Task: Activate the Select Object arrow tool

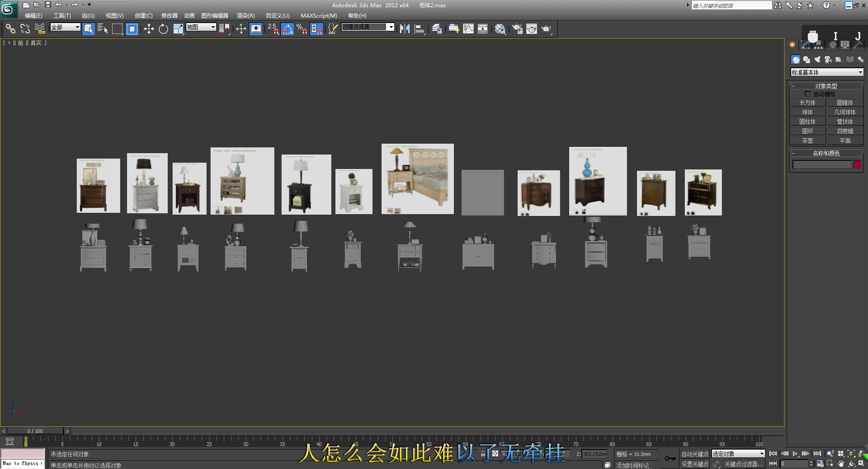Action: click(89, 29)
